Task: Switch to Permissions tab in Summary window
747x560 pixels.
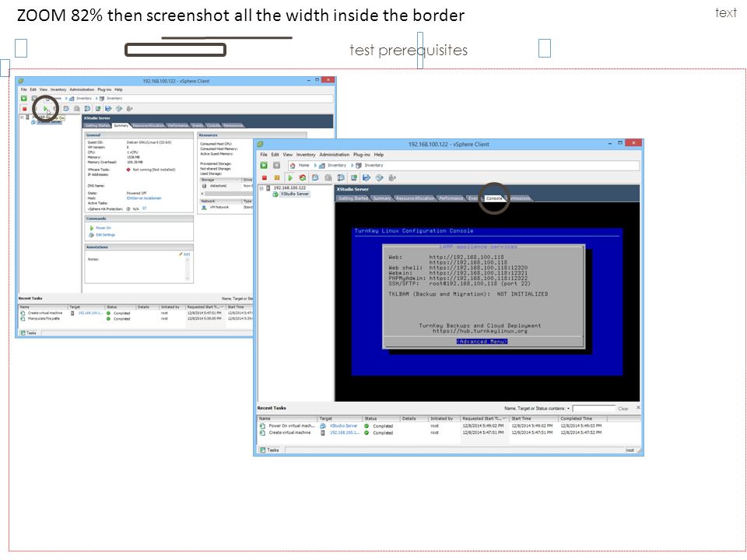Action: pyautogui.click(x=233, y=126)
